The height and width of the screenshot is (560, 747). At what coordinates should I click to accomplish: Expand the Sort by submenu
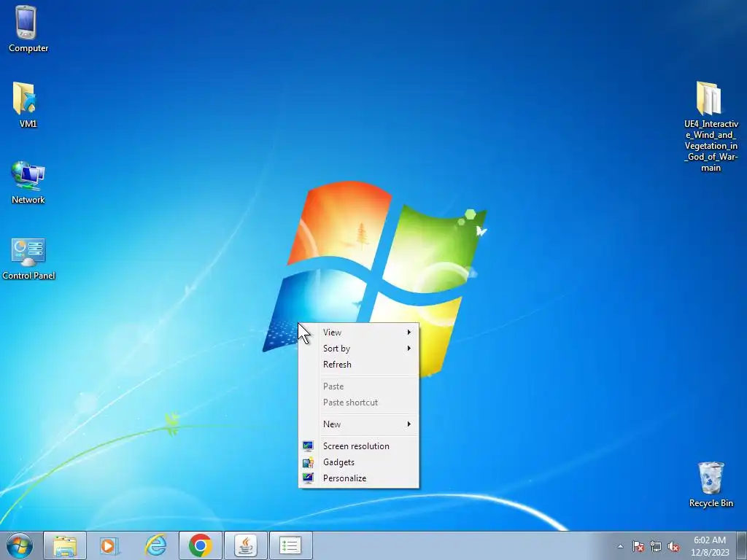pyautogui.click(x=359, y=349)
